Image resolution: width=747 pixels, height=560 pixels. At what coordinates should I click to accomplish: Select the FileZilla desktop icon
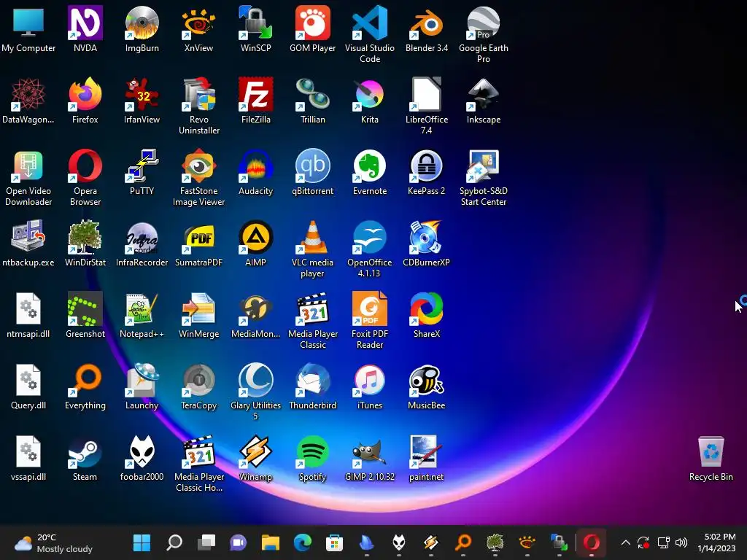256,94
